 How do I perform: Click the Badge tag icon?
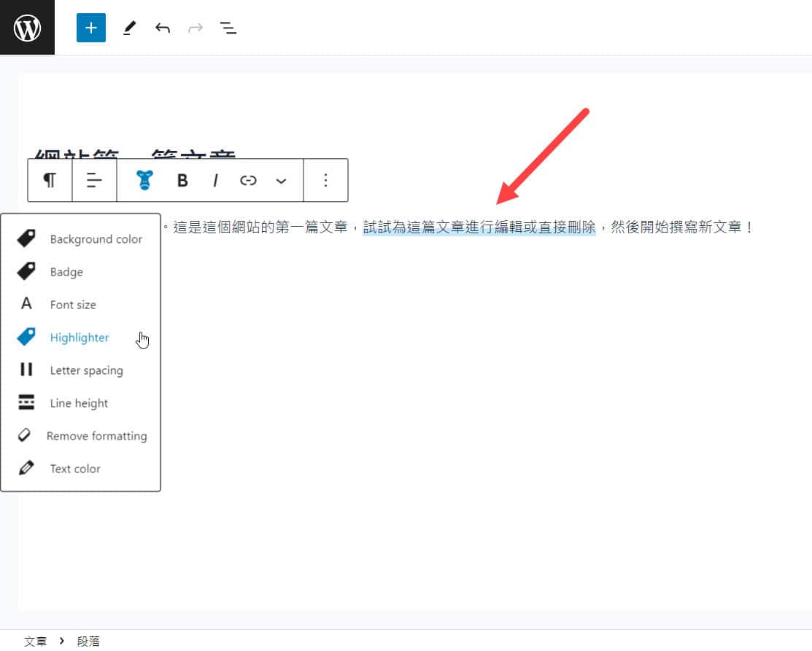(x=26, y=270)
